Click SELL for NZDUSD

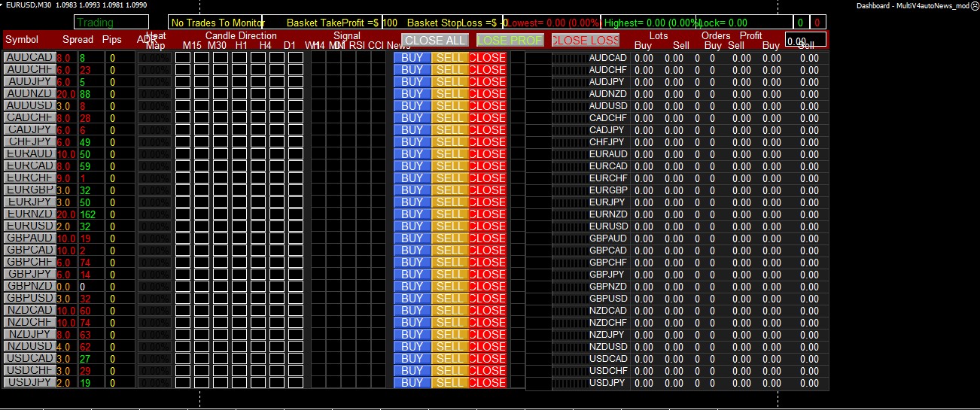tap(450, 346)
